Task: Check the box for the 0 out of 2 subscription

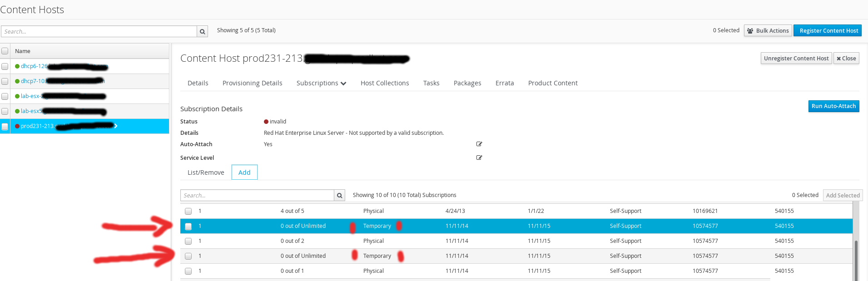Action: click(x=188, y=241)
